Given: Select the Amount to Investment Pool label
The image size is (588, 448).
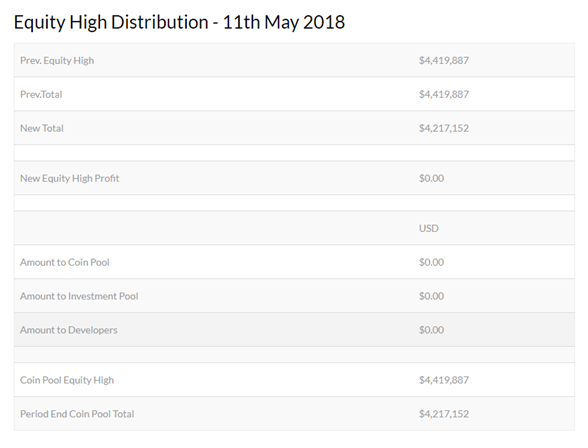Looking at the screenshot, I should tap(79, 296).
